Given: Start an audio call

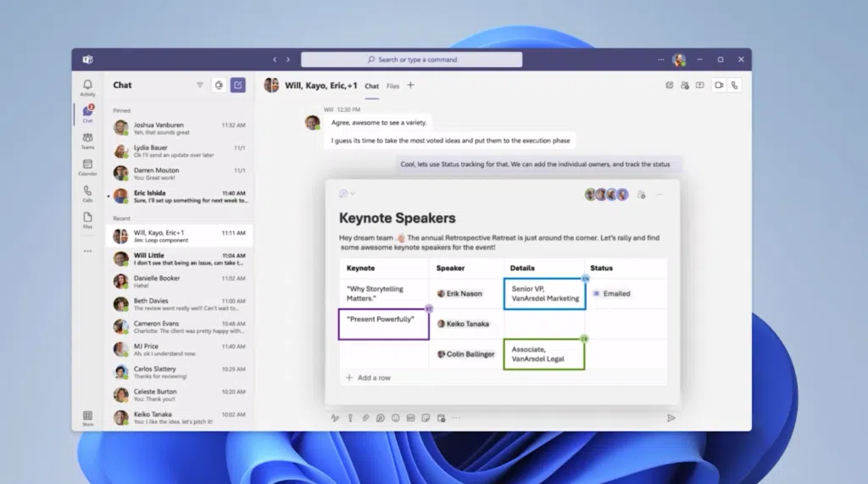Looking at the screenshot, I should (x=735, y=86).
